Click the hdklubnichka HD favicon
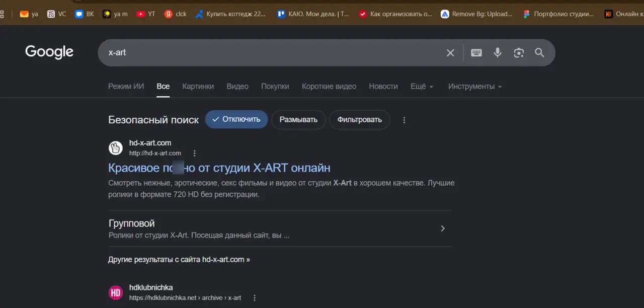The height and width of the screenshot is (308, 644). click(x=116, y=292)
